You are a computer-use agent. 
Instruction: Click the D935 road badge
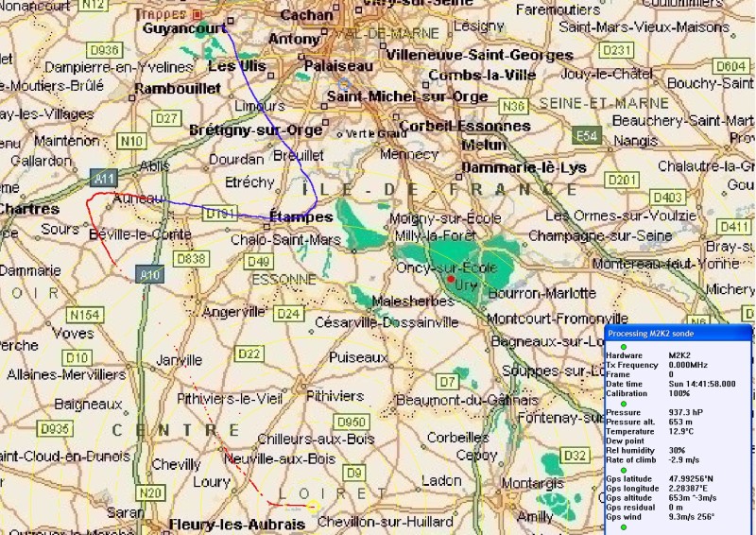(x=55, y=428)
